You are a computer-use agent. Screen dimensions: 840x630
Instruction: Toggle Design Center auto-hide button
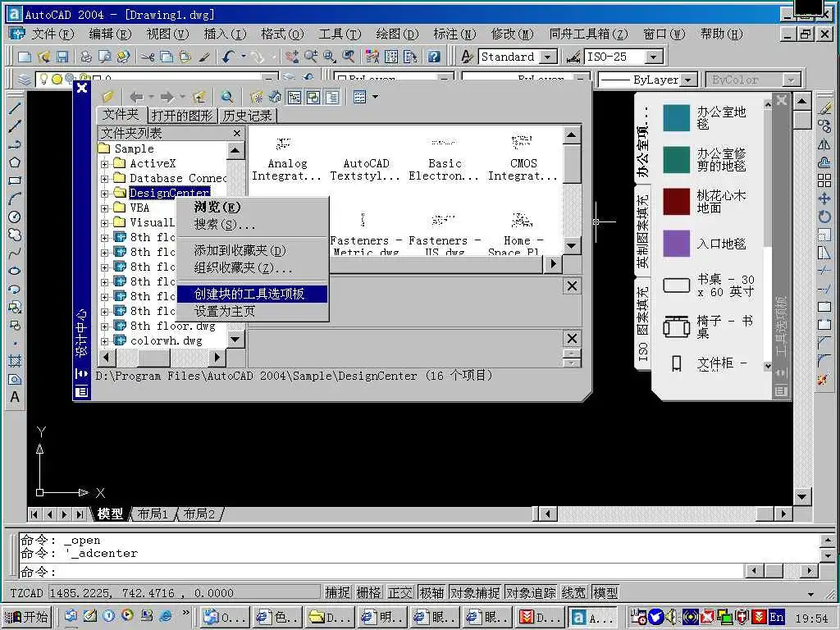[x=81, y=373]
